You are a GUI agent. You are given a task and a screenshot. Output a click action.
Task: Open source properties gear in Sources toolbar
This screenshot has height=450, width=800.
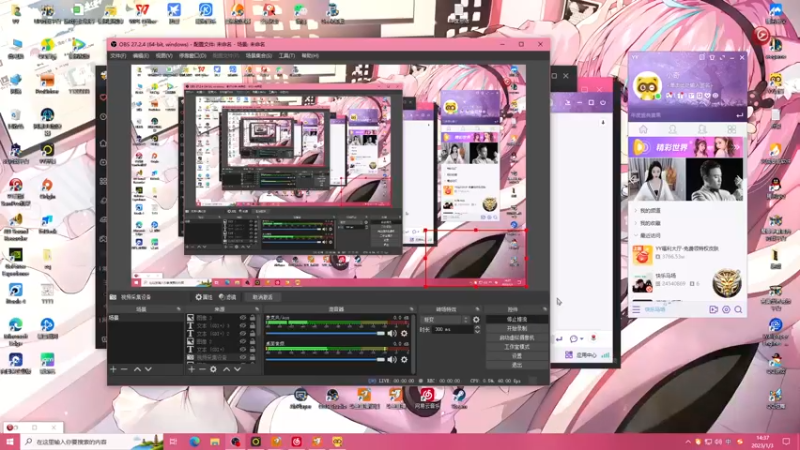pyautogui.click(x=213, y=369)
